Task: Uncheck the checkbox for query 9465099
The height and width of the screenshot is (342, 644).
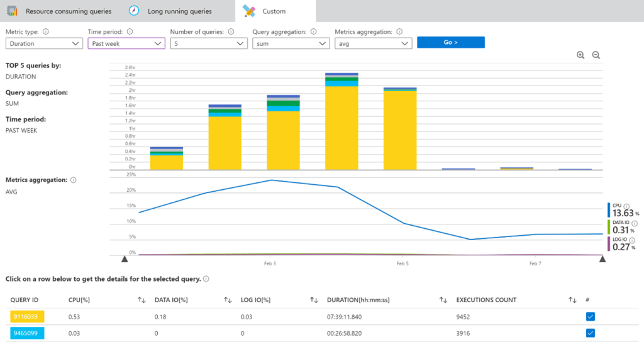Action: tap(590, 333)
